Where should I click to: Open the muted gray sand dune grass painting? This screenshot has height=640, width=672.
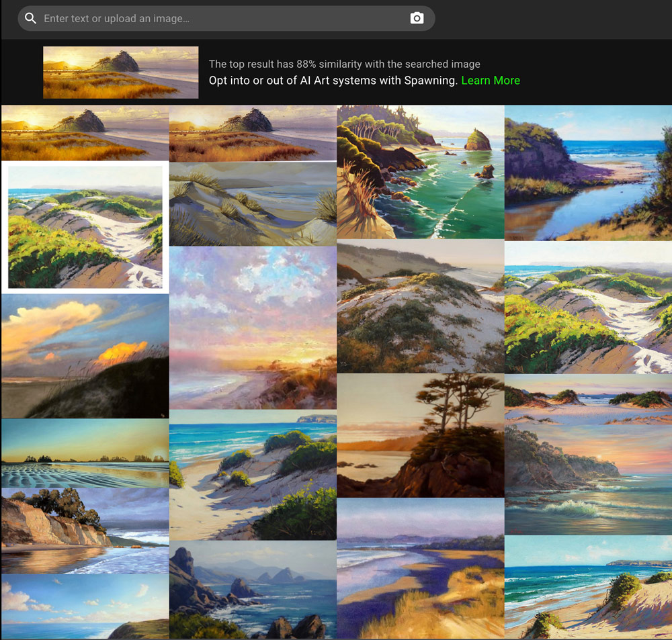tap(253, 204)
